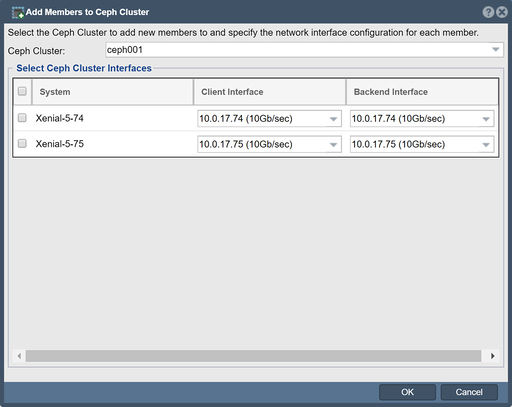Click the Client Interface column header

(270, 92)
